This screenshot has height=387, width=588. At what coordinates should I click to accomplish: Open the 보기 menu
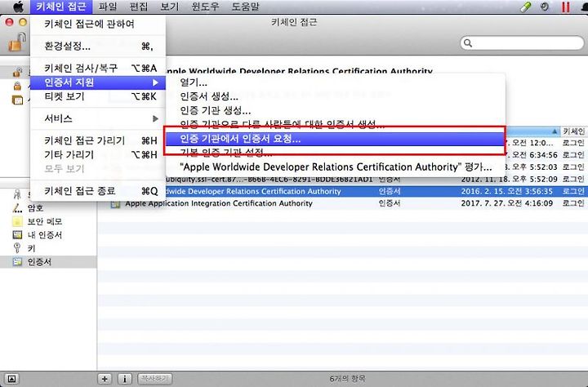[170, 7]
